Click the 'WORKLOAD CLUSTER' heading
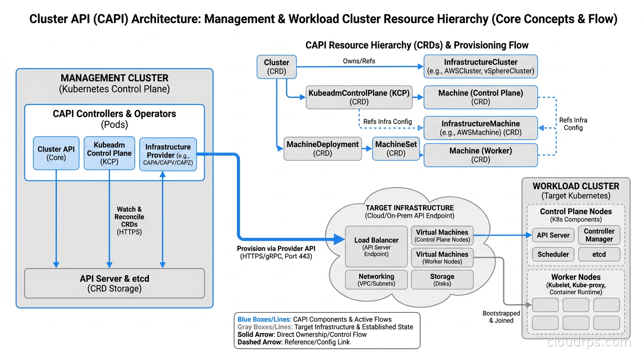The width and height of the screenshot is (644, 359). [x=576, y=186]
